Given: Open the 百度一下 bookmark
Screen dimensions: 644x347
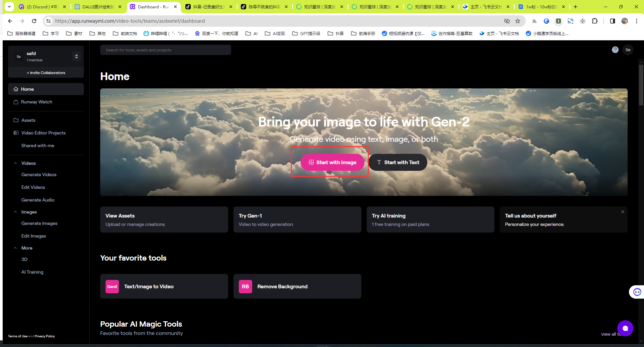Looking at the screenshot, I should (x=216, y=33).
